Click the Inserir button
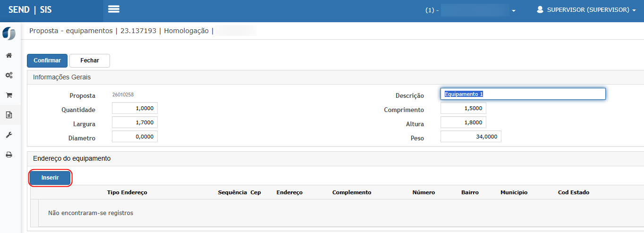This screenshot has width=644, height=233. click(x=51, y=178)
